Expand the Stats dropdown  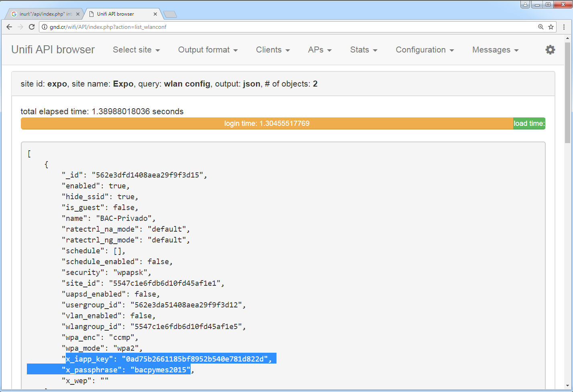tap(364, 50)
